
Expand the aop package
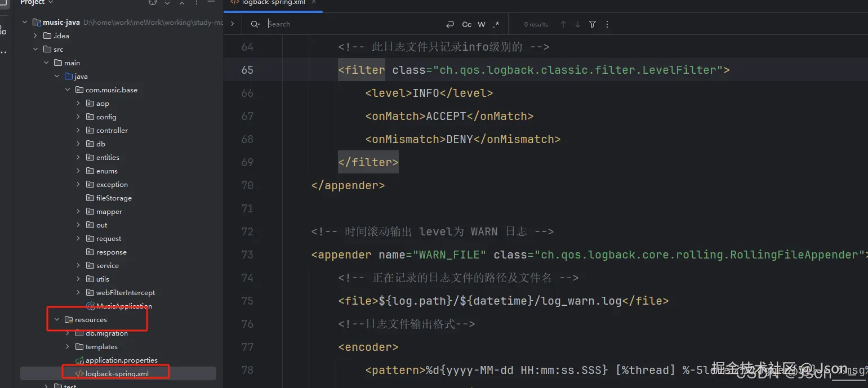78,104
